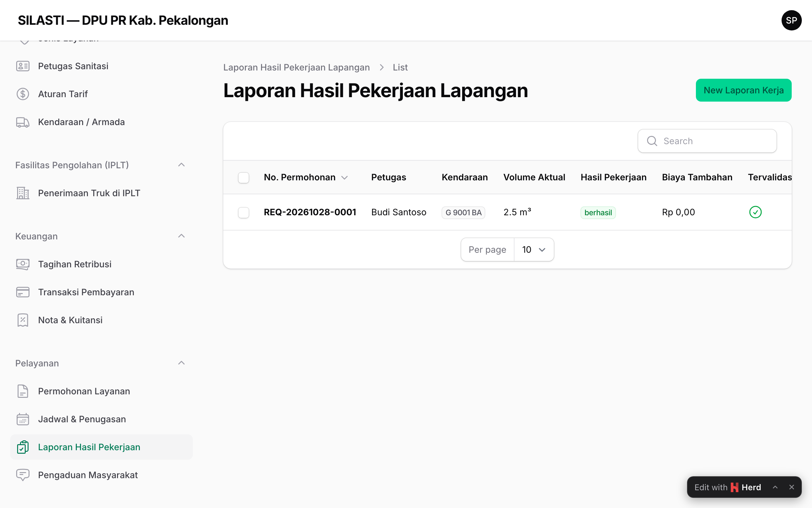This screenshot has width=812, height=508.
Task: Open the SP user avatar menu
Action: [791, 21]
